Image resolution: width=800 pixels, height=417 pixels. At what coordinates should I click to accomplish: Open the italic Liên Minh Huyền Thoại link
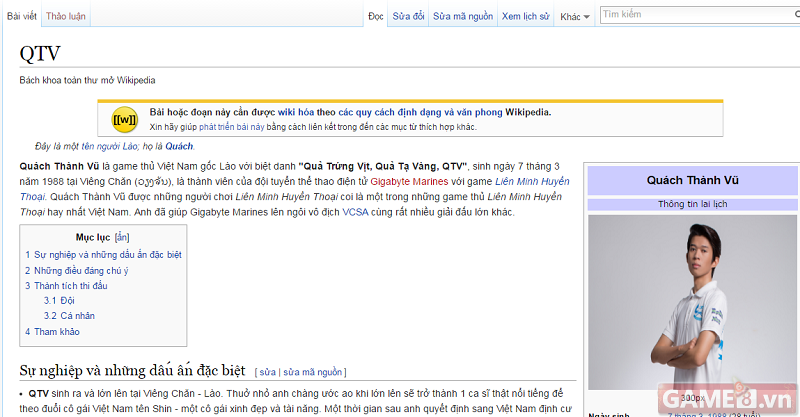[x=532, y=182]
